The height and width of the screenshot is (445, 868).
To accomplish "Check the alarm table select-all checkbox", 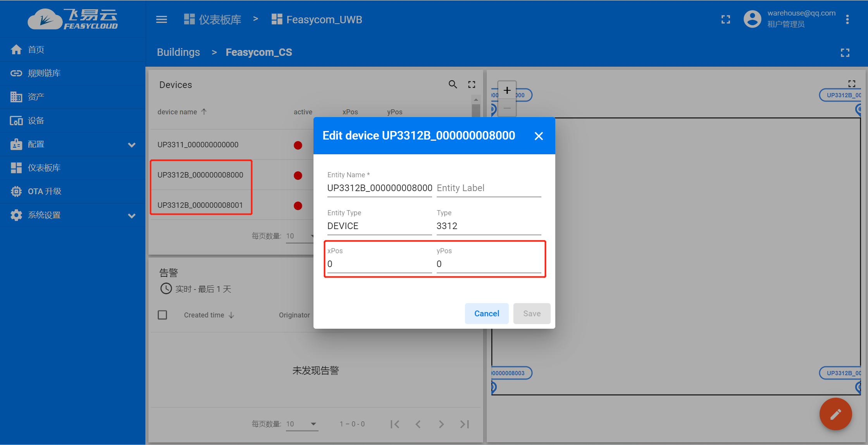I will click(162, 315).
